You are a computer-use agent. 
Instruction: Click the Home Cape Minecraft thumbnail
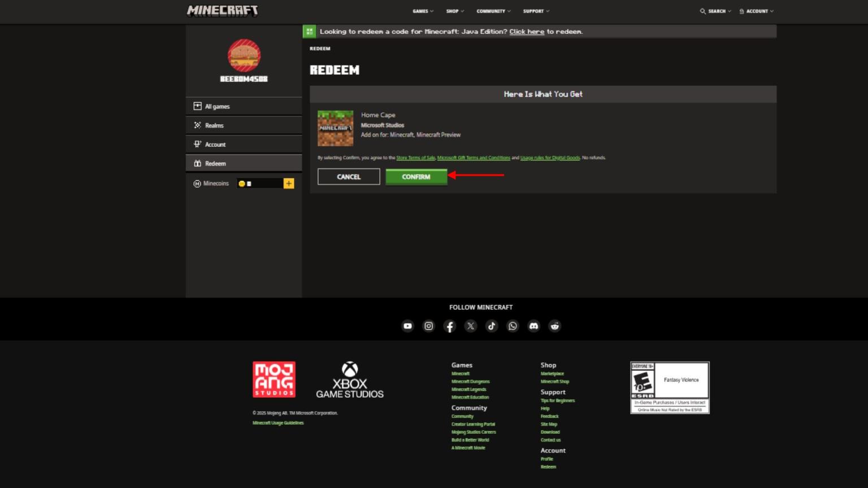click(x=335, y=128)
